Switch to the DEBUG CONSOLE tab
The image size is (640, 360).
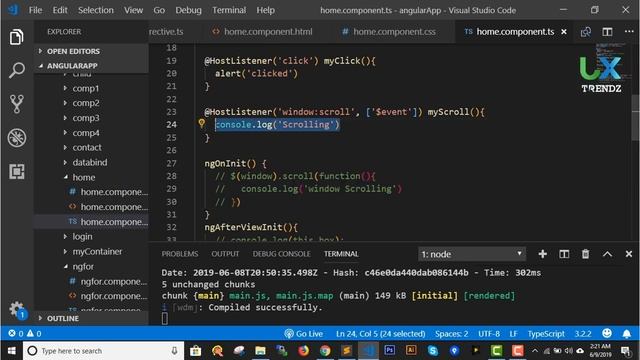click(x=281, y=254)
